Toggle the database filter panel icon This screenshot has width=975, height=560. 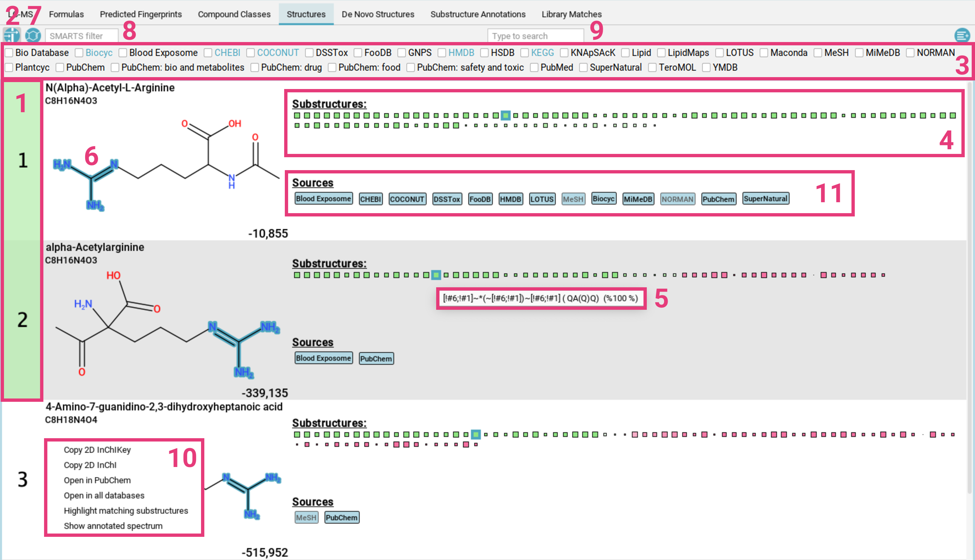12,35
